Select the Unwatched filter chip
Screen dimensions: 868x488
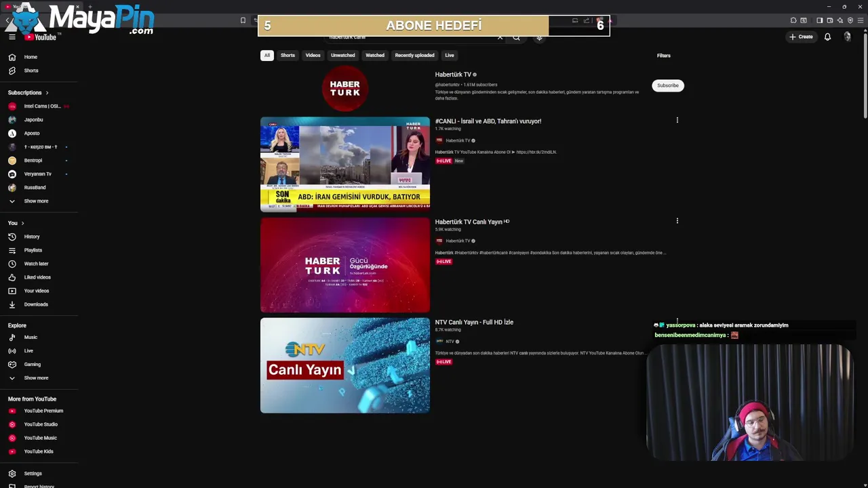click(342, 56)
